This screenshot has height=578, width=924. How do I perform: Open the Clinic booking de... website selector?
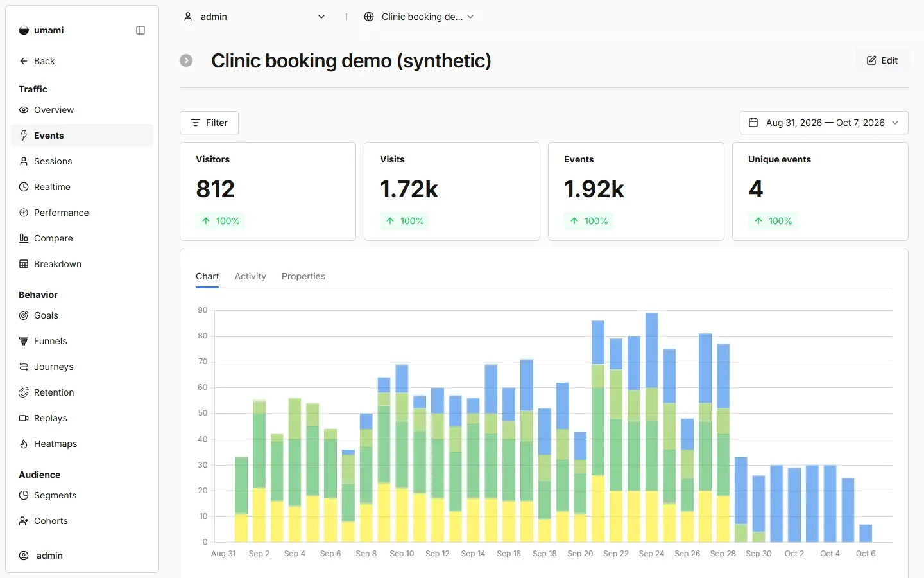coord(419,17)
